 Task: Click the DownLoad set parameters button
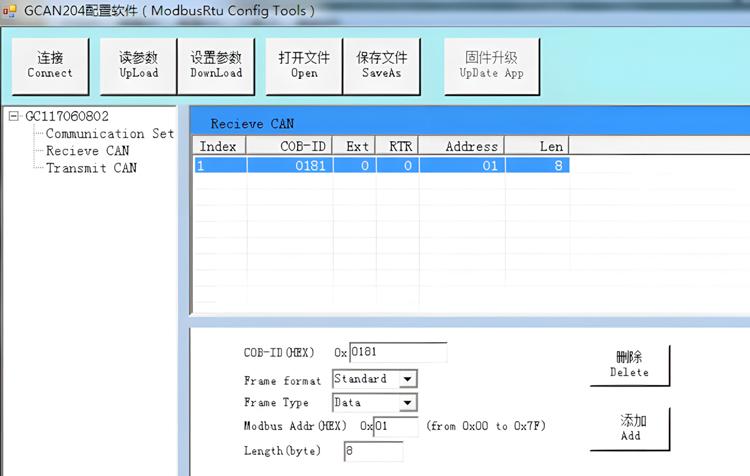[x=216, y=66]
